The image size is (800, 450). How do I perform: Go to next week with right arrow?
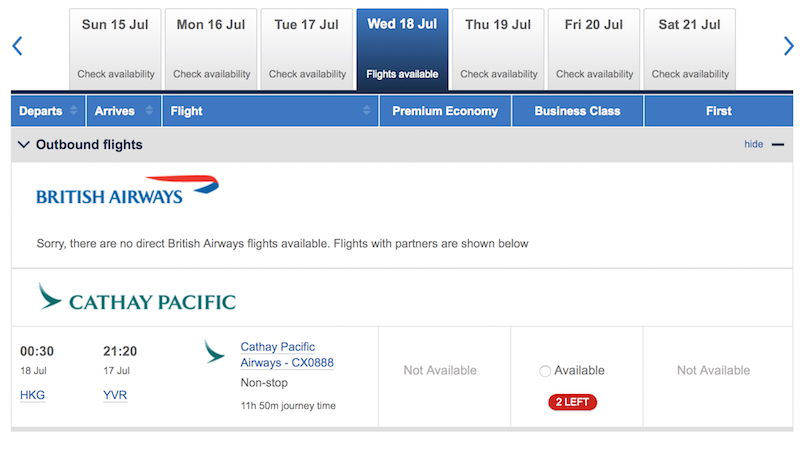click(x=788, y=46)
